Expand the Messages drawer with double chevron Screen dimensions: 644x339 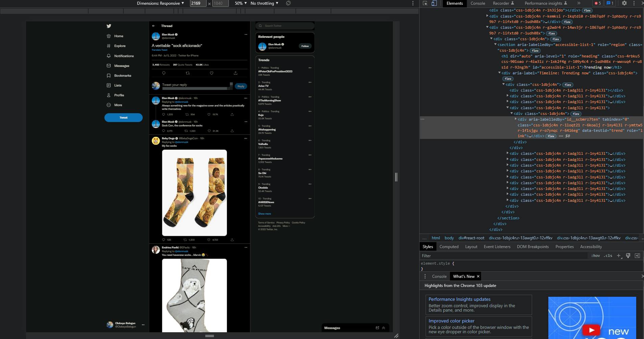click(383, 328)
